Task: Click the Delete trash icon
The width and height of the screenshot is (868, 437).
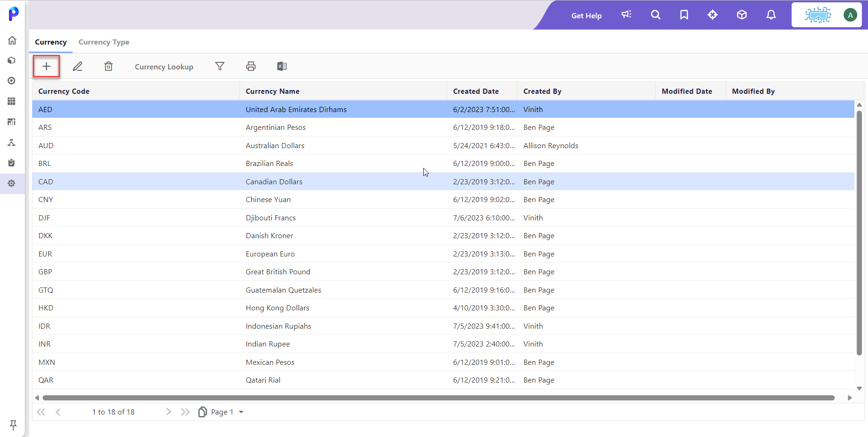Action: click(x=109, y=67)
